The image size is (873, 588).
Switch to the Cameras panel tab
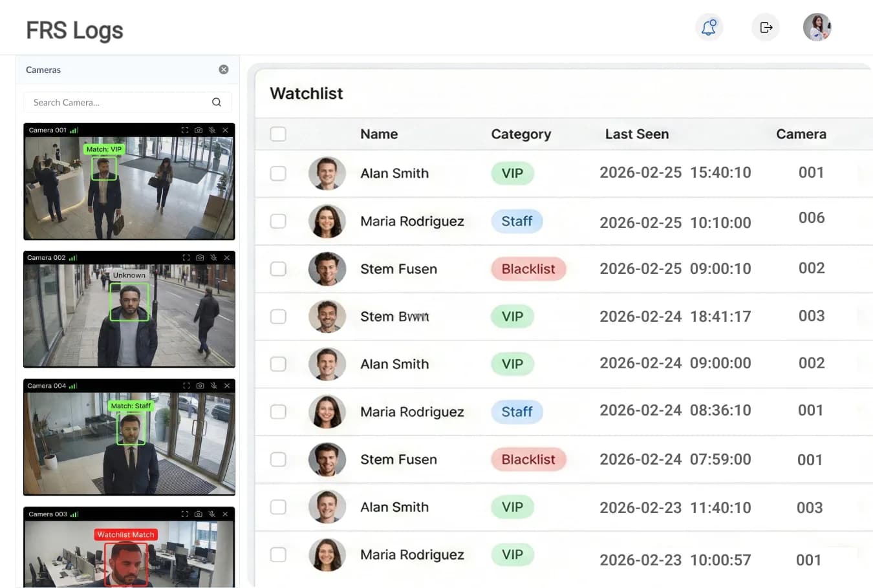43,70
